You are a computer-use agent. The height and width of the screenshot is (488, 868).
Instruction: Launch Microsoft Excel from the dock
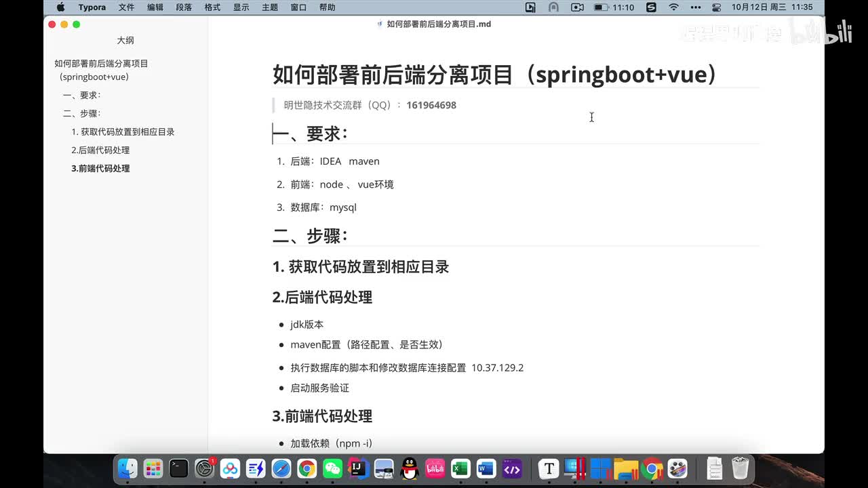tap(461, 468)
